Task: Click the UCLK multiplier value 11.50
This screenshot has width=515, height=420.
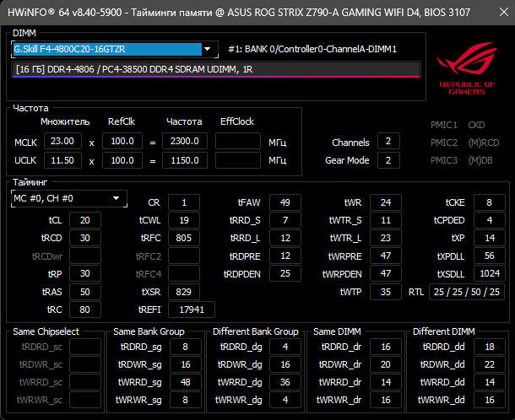Action: click(x=62, y=160)
